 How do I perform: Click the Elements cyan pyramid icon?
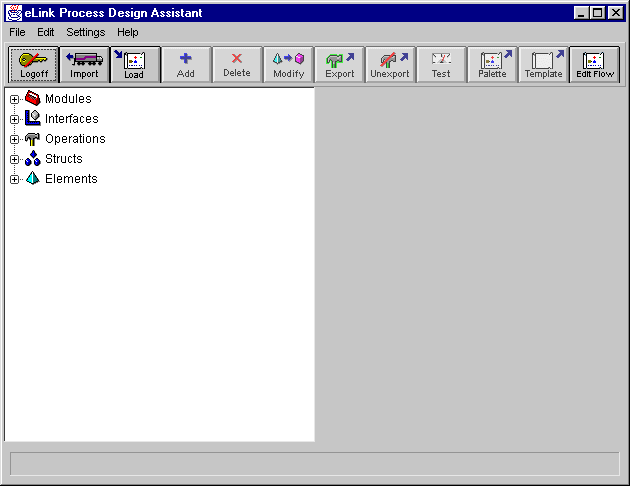[x=33, y=178]
